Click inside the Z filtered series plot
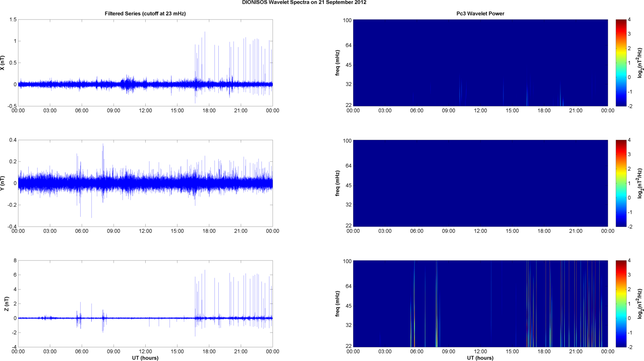 (145, 304)
